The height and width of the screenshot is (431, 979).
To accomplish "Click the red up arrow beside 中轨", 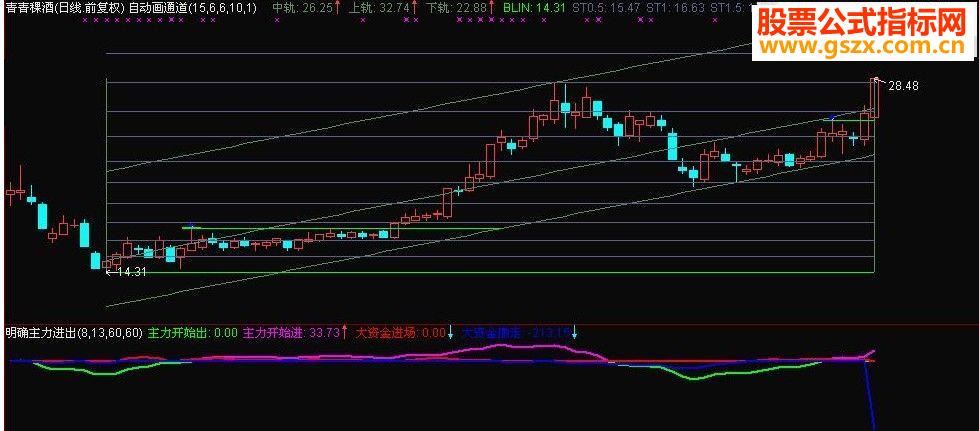I will click(338, 8).
